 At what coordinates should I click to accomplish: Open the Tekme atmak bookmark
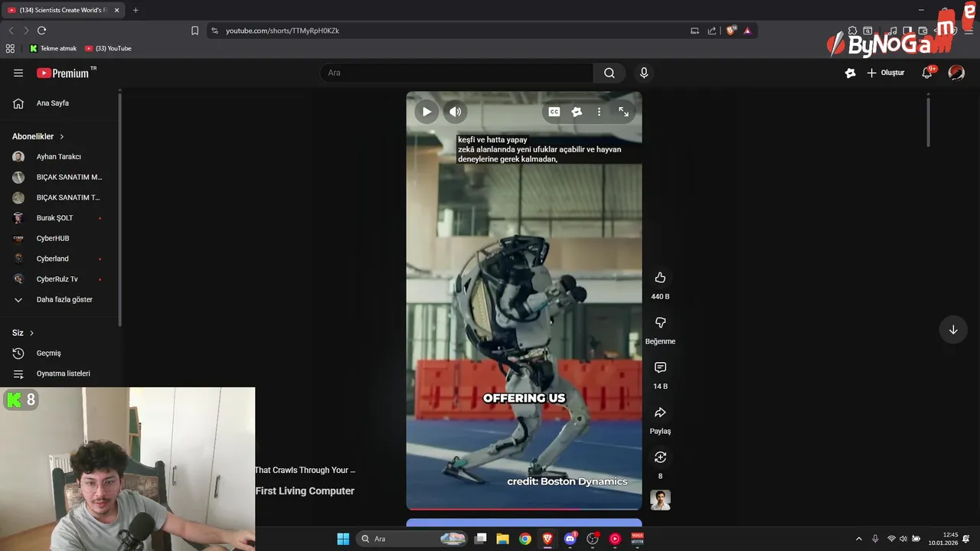pyautogui.click(x=53, y=48)
